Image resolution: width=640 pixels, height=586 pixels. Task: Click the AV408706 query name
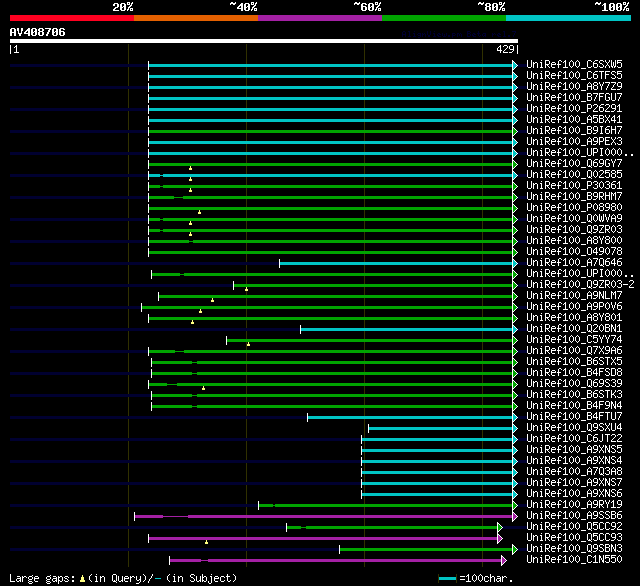pos(38,32)
